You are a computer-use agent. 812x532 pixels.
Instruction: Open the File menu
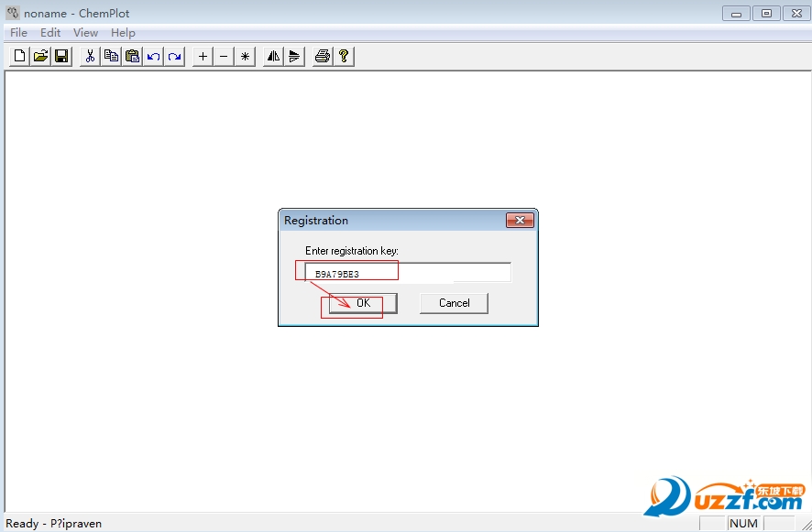[18, 33]
